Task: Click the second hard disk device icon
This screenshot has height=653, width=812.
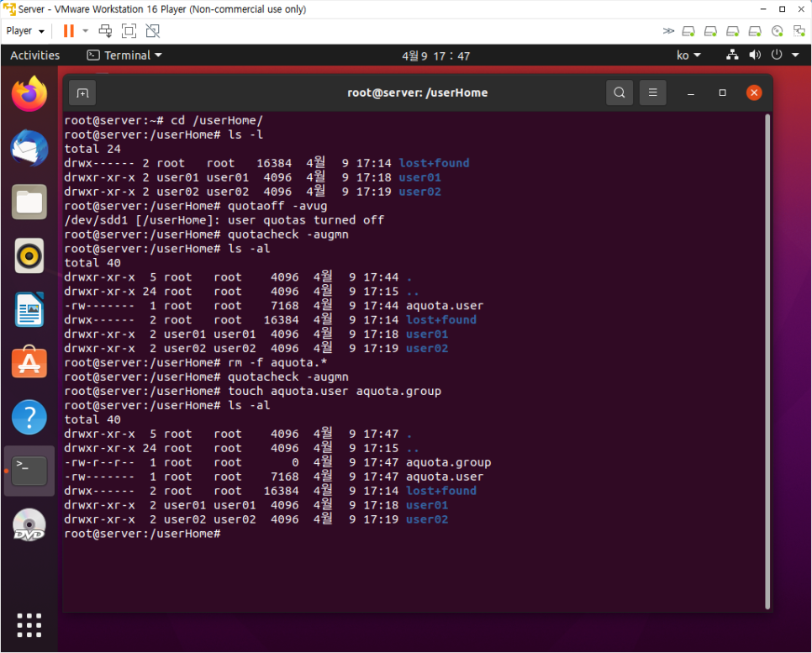Action: point(710,31)
